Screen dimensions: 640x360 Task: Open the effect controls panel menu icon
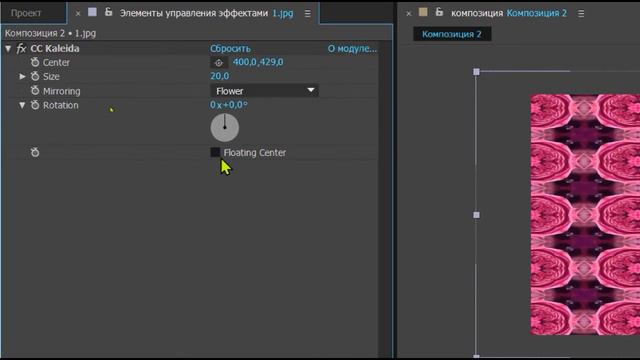(x=308, y=13)
